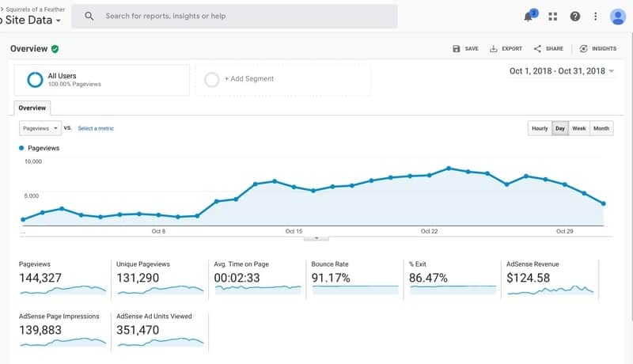The height and width of the screenshot is (364, 633).
Task: Click the SHARE button label
Action: coord(555,48)
